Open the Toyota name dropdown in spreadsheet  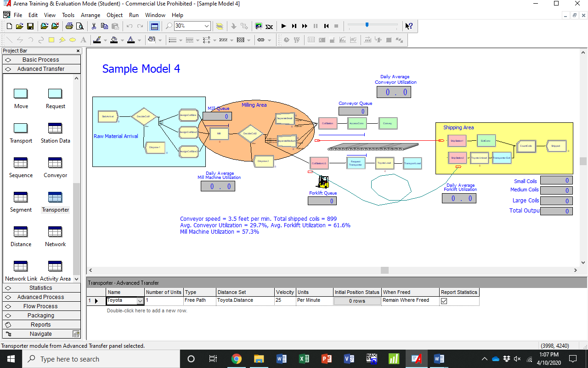pos(140,301)
